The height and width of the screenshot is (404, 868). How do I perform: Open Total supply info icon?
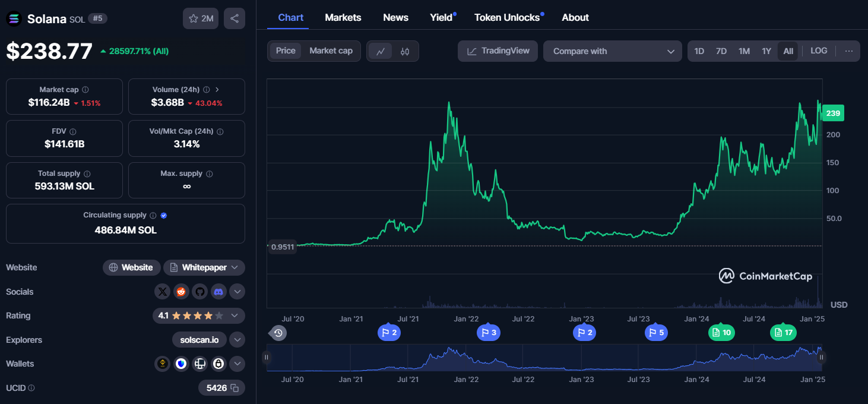tap(87, 173)
